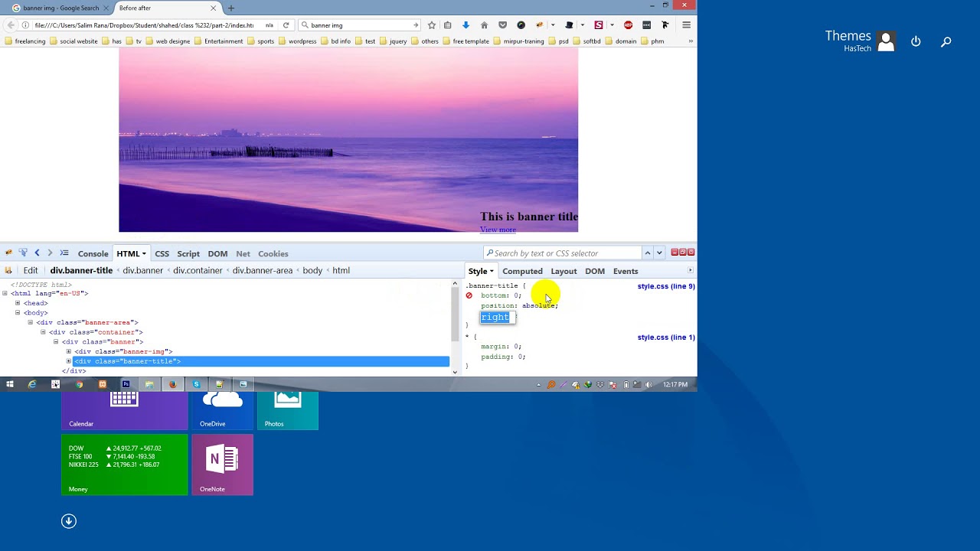980x551 pixels.
Task: Open the Firefox downloads arrow
Action: click(x=465, y=25)
